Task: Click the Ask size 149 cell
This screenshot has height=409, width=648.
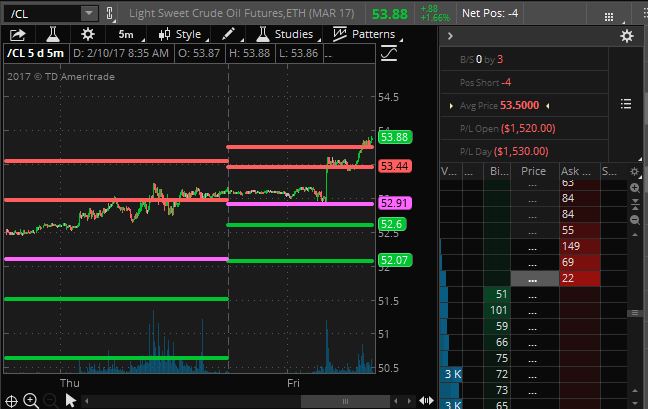Action: click(573, 245)
